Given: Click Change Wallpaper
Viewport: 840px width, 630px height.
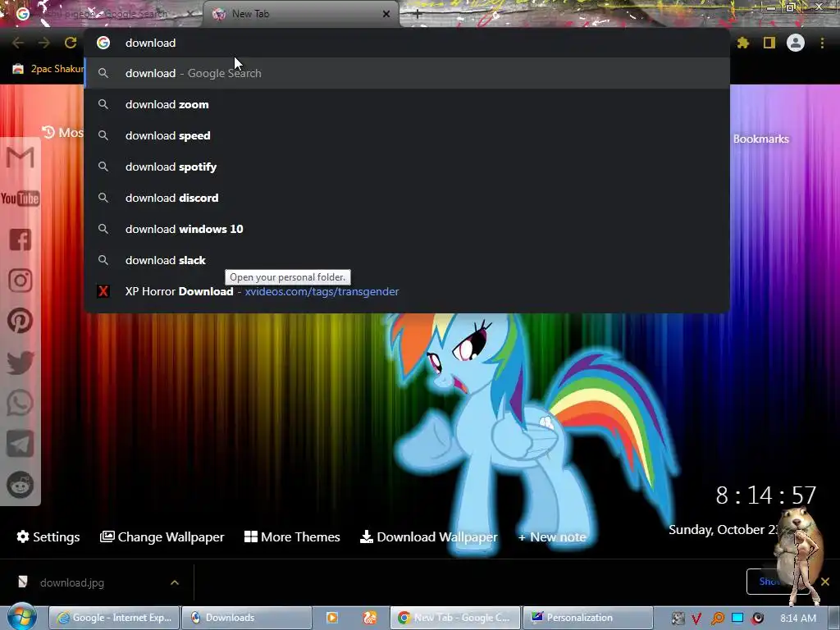Looking at the screenshot, I should tap(162, 536).
